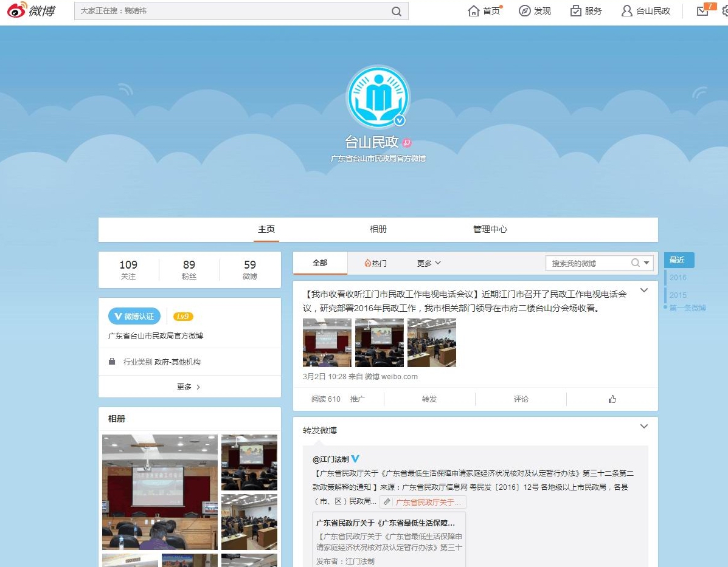This screenshot has width=728, height=567.
Task: Click the pink badge next to 台山民政
Action: click(x=407, y=142)
